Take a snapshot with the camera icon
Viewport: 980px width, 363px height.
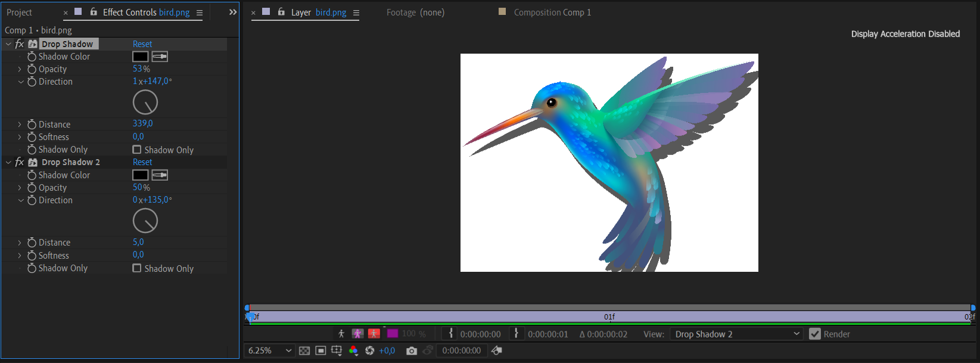(x=411, y=350)
